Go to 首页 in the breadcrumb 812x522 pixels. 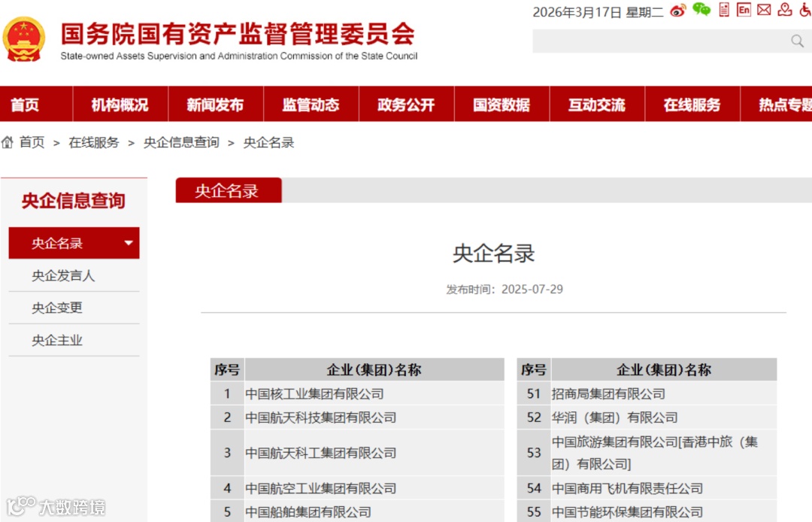click(x=32, y=142)
